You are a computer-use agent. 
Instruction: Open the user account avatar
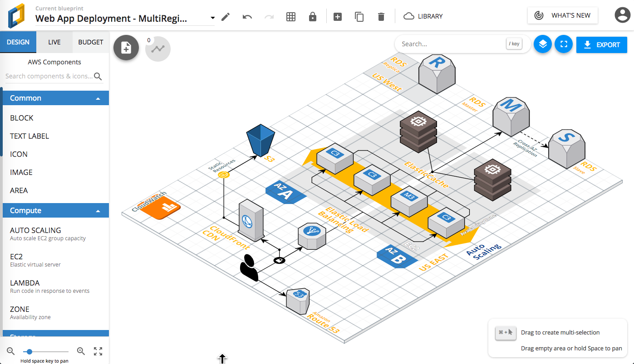(622, 15)
